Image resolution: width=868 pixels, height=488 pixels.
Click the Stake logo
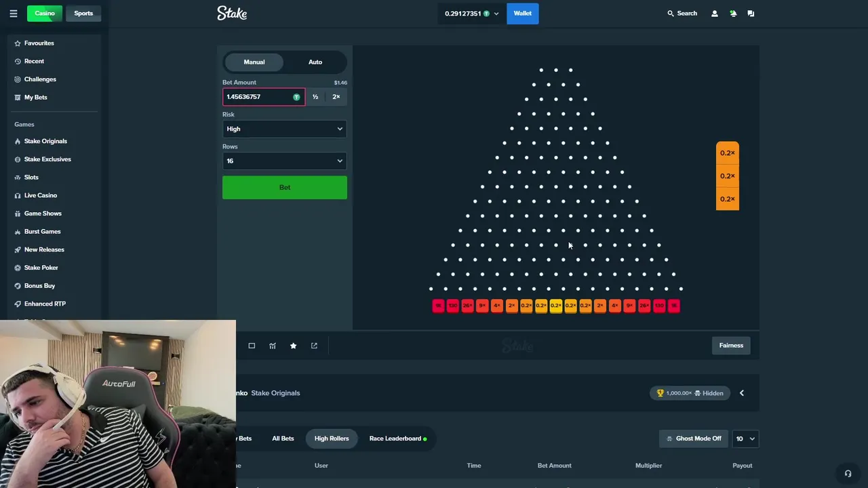[x=232, y=13]
